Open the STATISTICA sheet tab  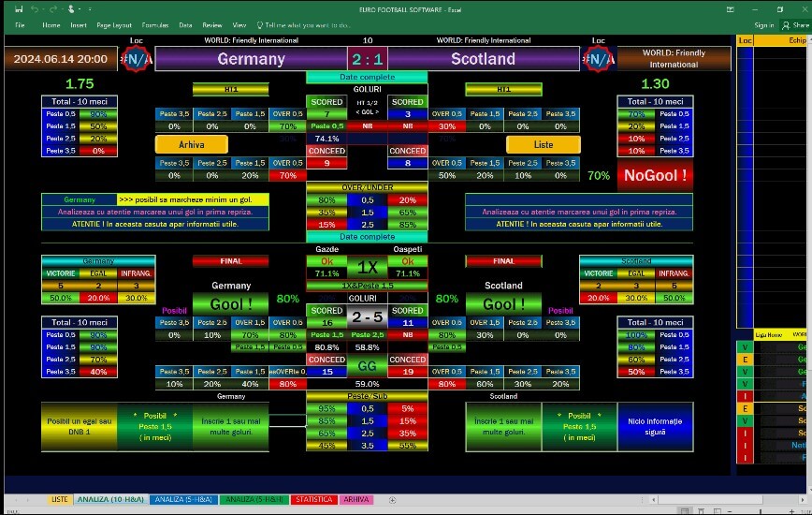pyautogui.click(x=313, y=499)
